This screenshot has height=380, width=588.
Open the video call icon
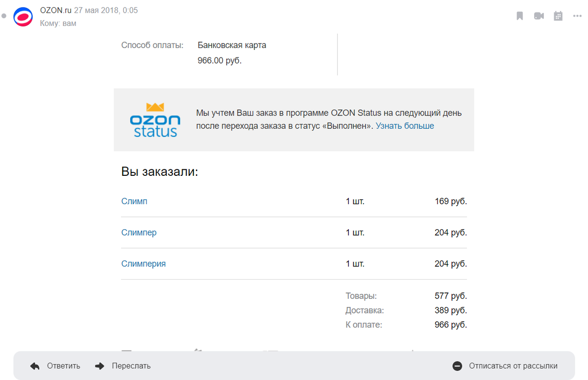[539, 16]
